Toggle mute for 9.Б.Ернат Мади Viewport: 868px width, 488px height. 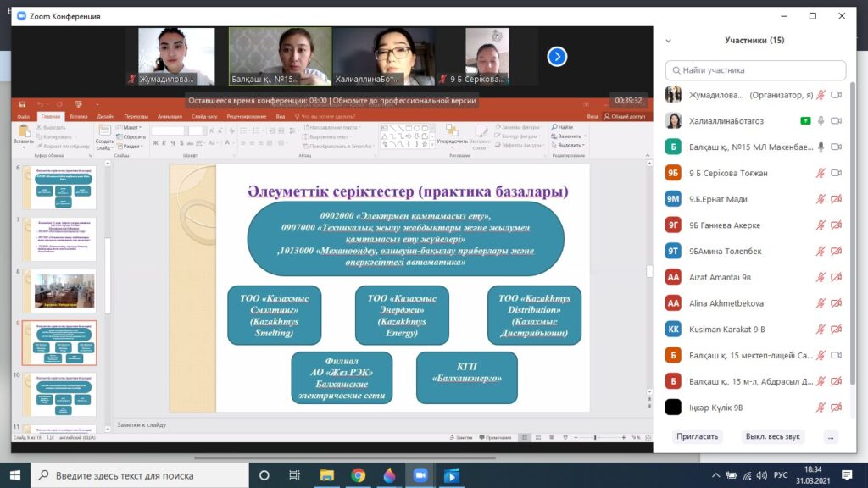821,198
